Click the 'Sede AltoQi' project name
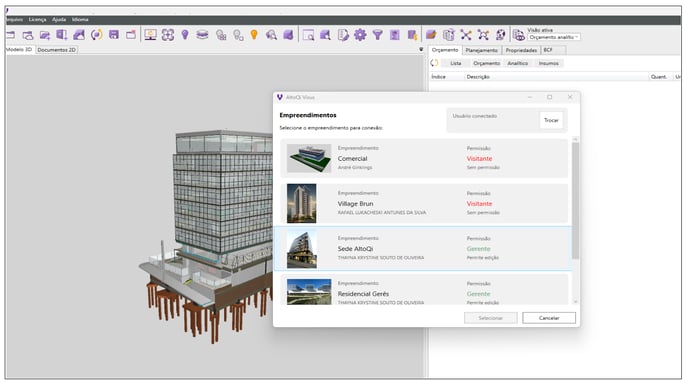The width and height of the screenshot is (688, 384). (x=355, y=249)
